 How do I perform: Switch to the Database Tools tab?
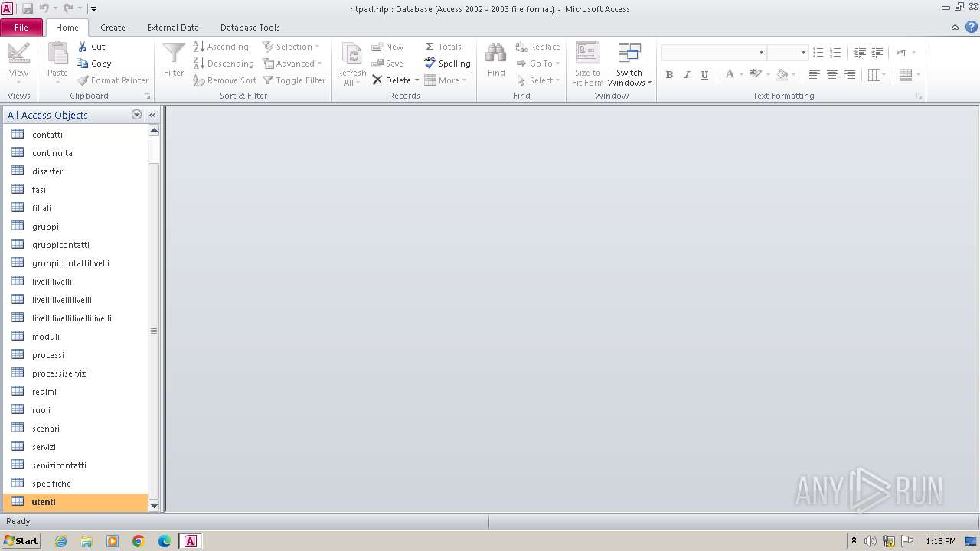250,28
